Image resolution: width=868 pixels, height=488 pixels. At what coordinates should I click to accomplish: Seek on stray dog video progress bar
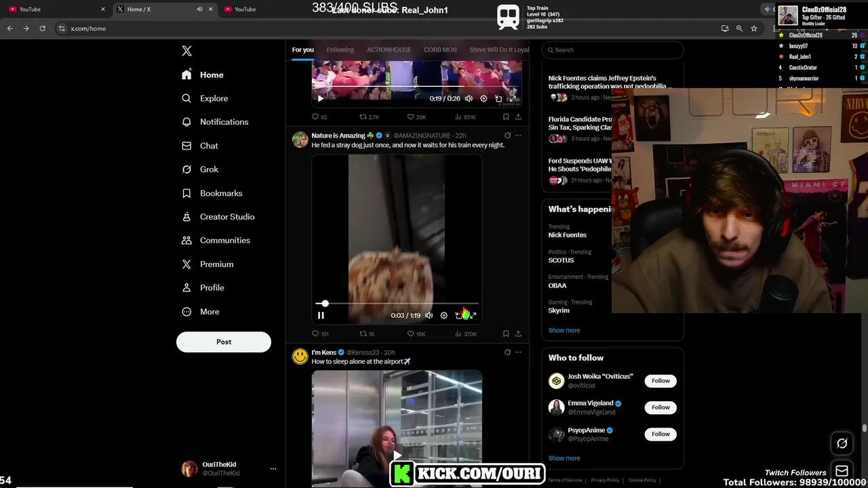tap(397, 304)
